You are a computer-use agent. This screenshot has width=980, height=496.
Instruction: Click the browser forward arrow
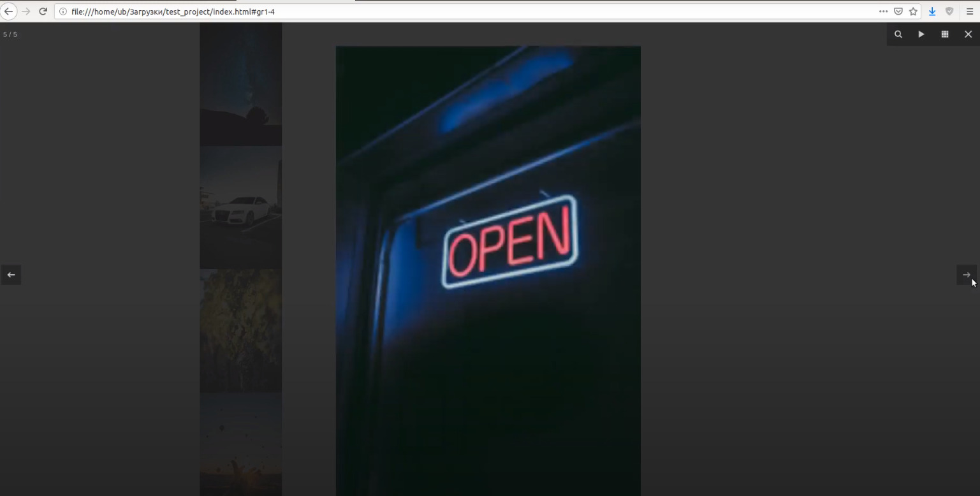tap(26, 11)
